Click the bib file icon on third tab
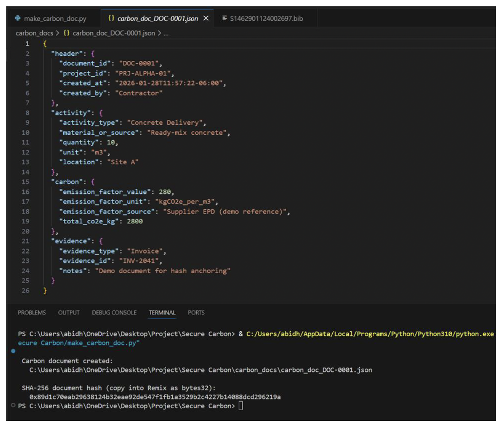504x428 pixels. point(225,18)
